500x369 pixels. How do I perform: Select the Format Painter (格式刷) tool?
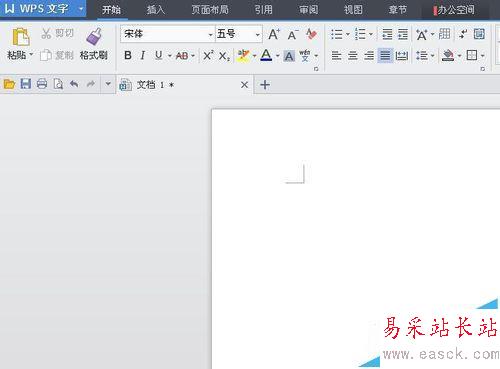coord(94,44)
